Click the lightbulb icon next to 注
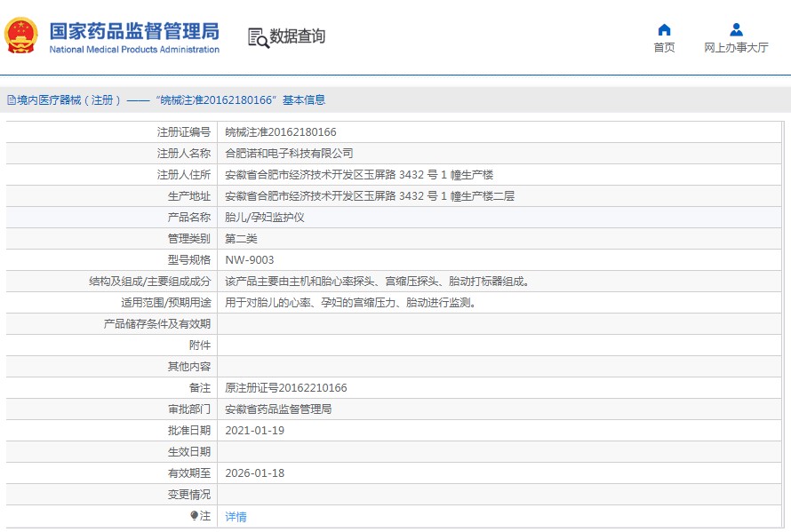The width and height of the screenshot is (791, 532). click(x=195, y=515)
